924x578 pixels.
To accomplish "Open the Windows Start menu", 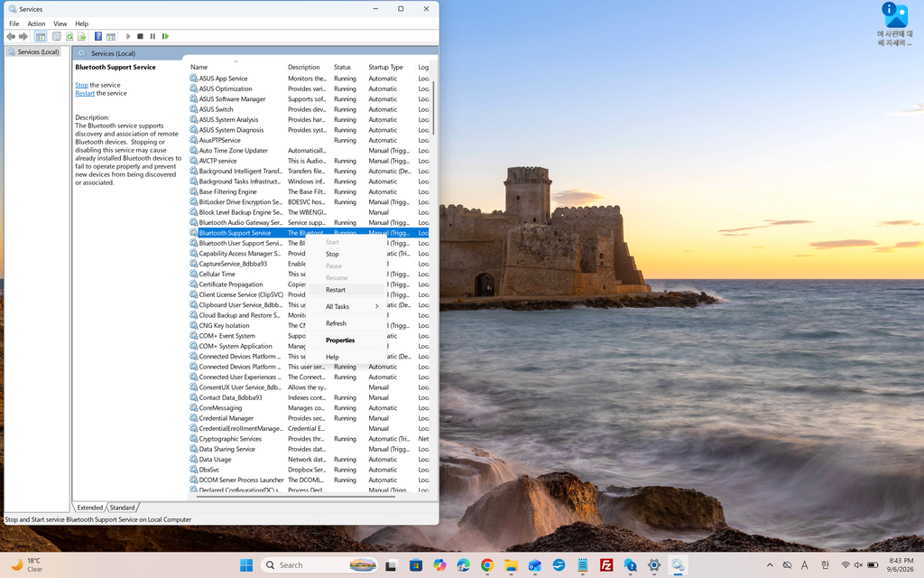I will pyautogui.click(x=246, y=565).
